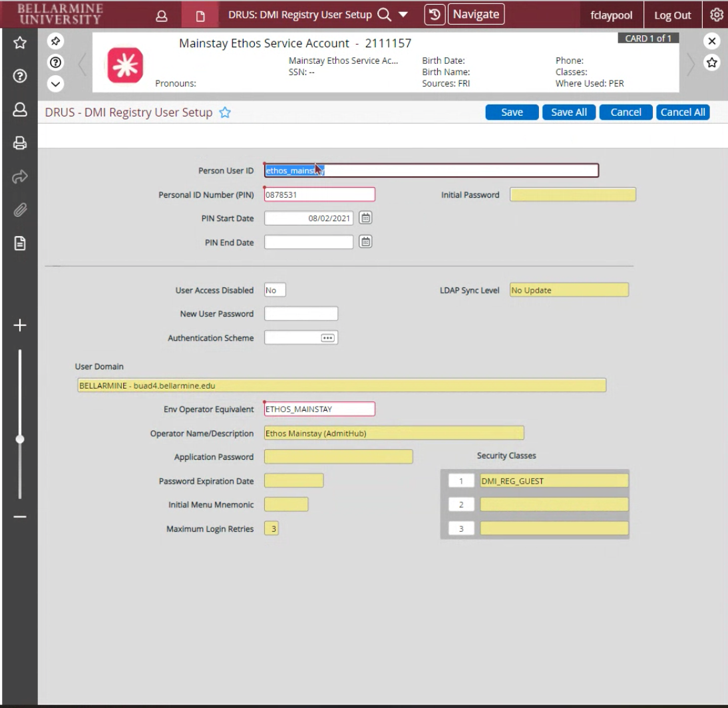
Task: Click the search magnifier icon in header
Action: [x=384, y=15]
